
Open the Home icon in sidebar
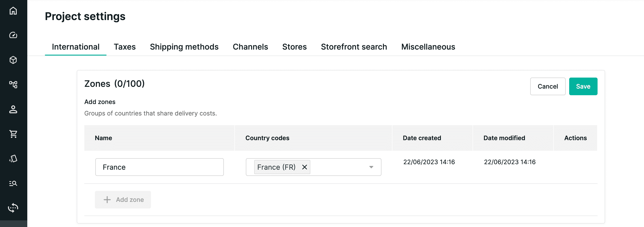[13, 11]
